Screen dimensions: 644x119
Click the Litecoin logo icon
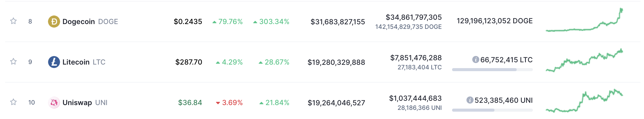tap(54, 62)
